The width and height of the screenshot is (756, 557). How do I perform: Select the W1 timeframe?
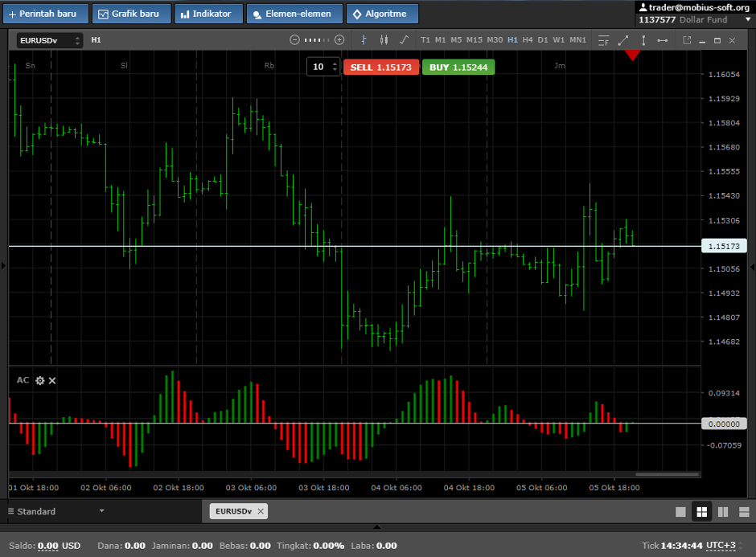tap(559, 40)
